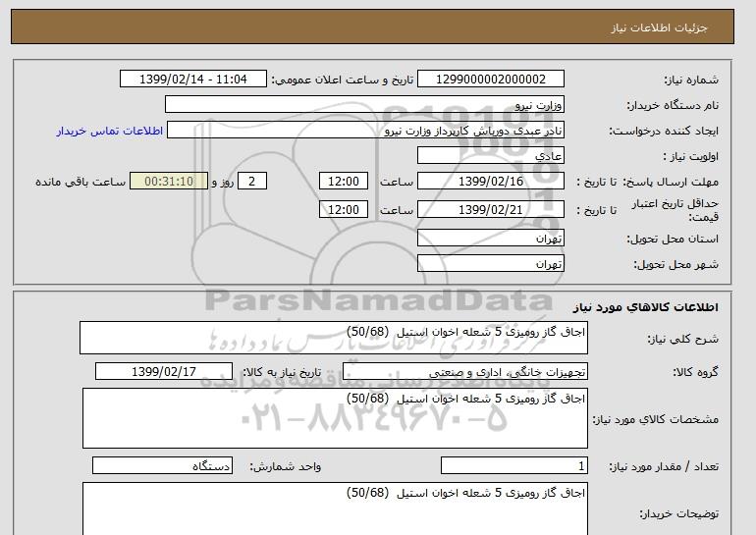The height and width of the screenshot is (535, 756).
Task: Click label تعداد / مقدار مورد نیاز
Action: point(664,466)
